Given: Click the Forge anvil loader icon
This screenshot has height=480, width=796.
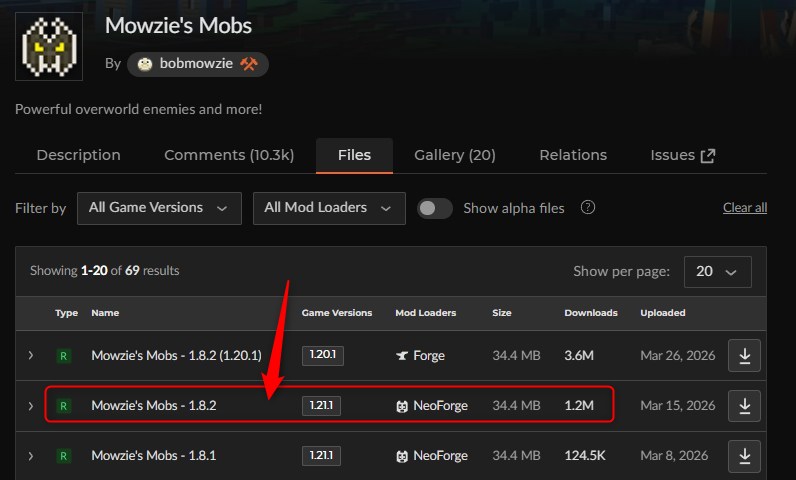Looking at the screenshot, I should 402,356.
